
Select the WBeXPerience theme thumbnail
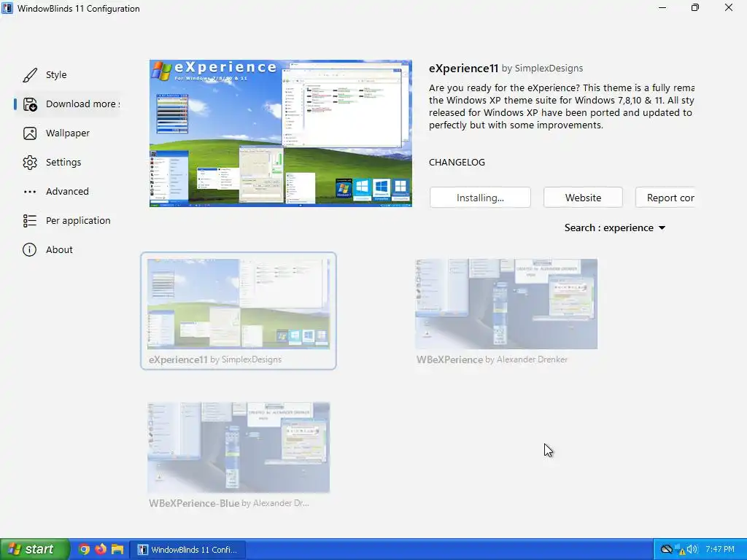click(x=506, y=304)
